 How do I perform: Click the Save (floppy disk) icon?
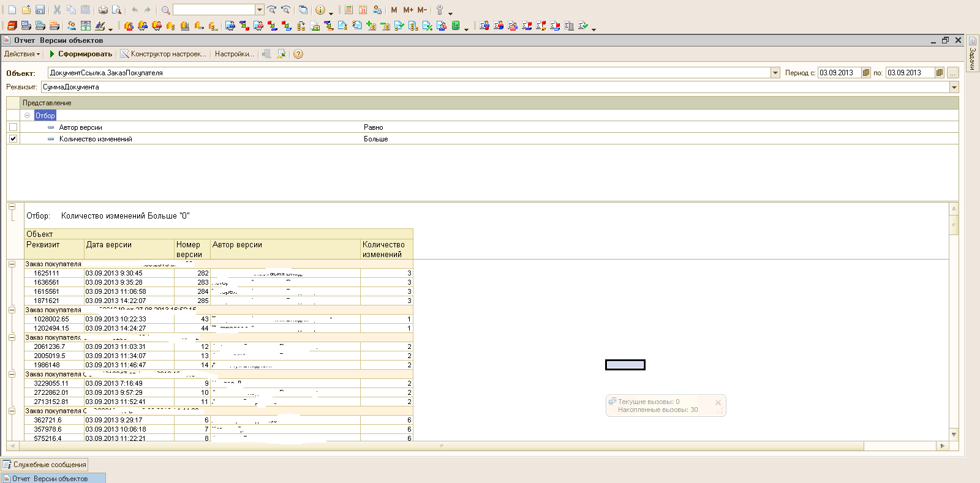point(40,10)
